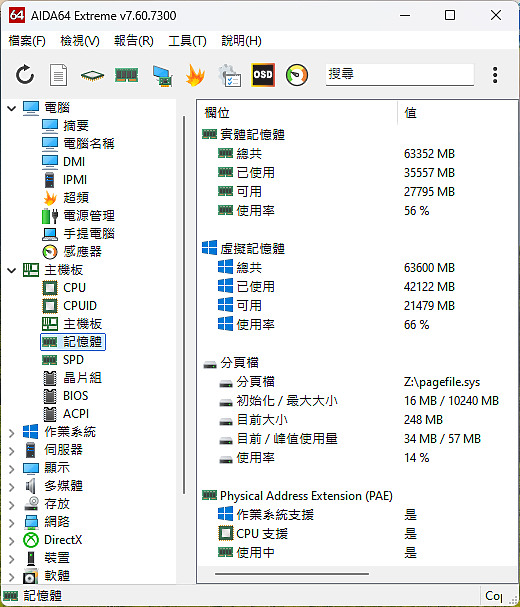This screenshot has height=607, width=520.
Task: Expand the 顯示 tree node
Action: (x=12, y=469)
